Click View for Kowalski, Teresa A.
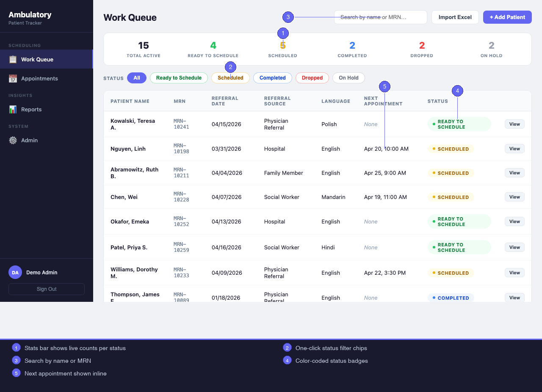This screenshot has height=392, width=542. point(514,124)
